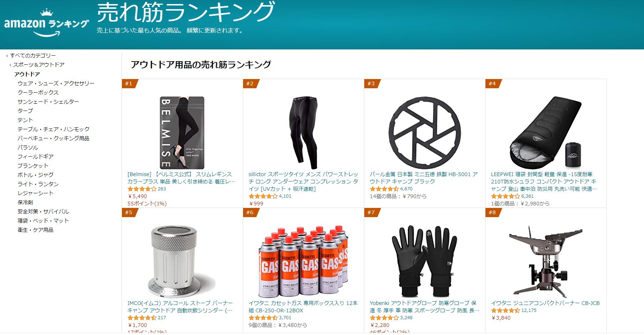Open the Belmise leggings product image
This screenshot has width=644, height=335.
[x=182, y=133]
